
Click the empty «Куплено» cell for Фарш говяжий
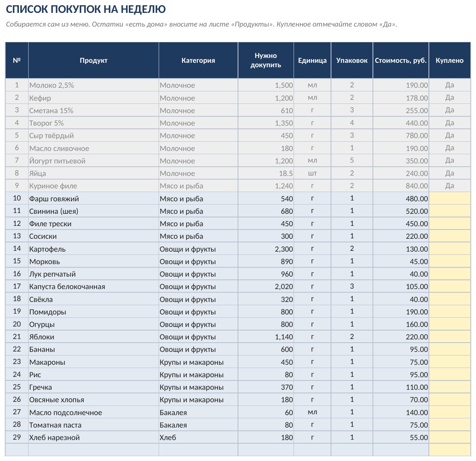449,198
